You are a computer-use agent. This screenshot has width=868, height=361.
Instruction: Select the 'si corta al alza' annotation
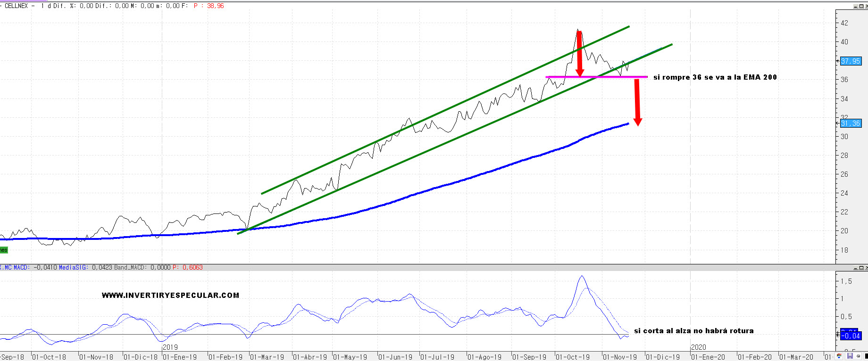(x=693, y=331)
